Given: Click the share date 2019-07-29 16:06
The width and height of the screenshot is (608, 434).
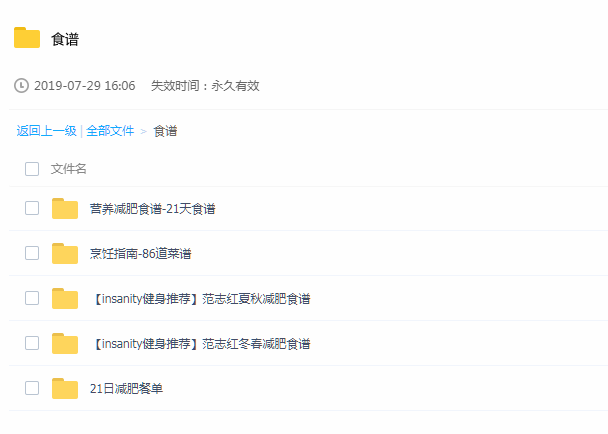Looking at the screenshot, I should tap(85, 86).
